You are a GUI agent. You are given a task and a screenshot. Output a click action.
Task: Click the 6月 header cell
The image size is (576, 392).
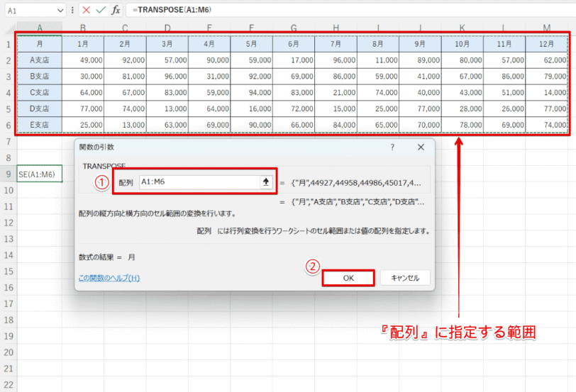[x=294, y=44]
